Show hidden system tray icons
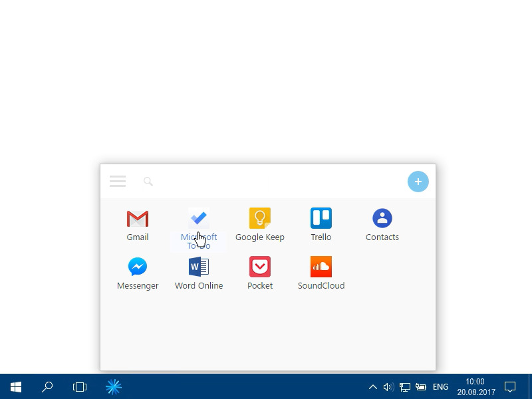The image size is (532, 399). 372,387
